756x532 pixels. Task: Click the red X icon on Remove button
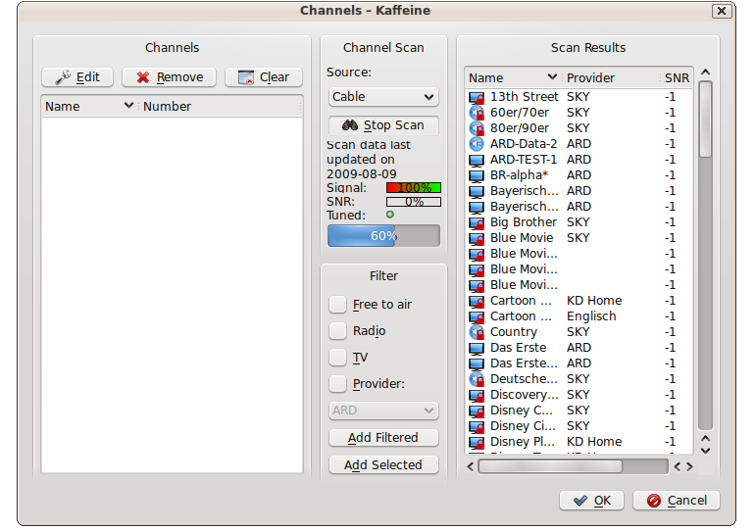143,77
